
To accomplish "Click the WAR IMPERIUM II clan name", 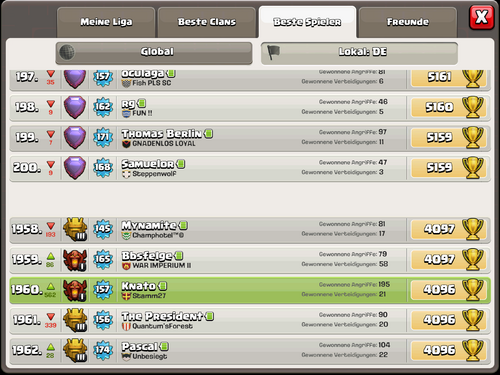I will [x=162, y=266].
